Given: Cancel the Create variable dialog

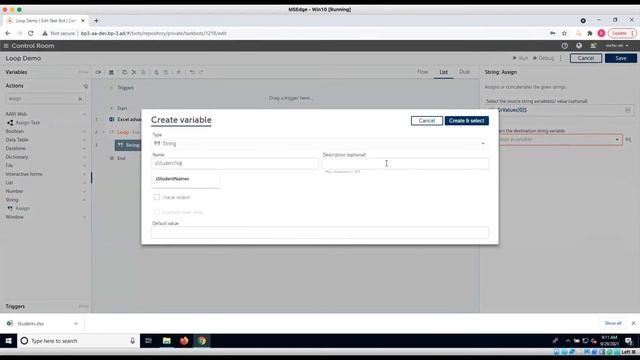Looking at the screenshot, I should [427, 121].
